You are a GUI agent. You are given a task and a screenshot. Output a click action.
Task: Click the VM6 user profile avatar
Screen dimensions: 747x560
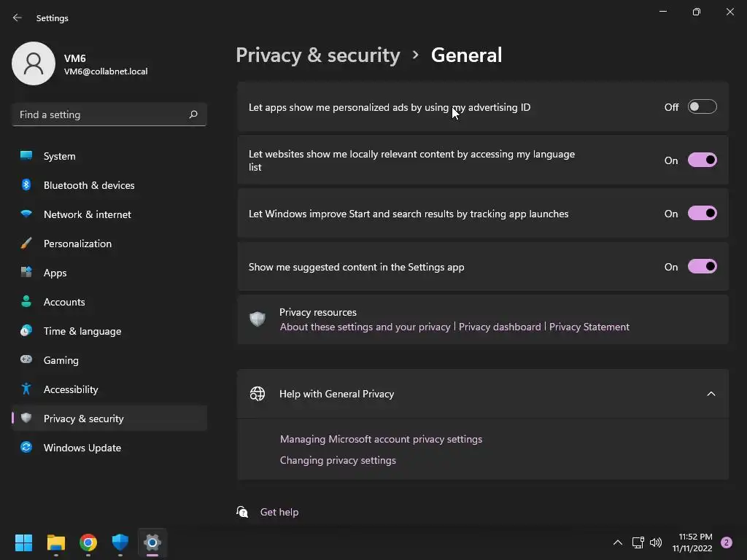point(34,63)
